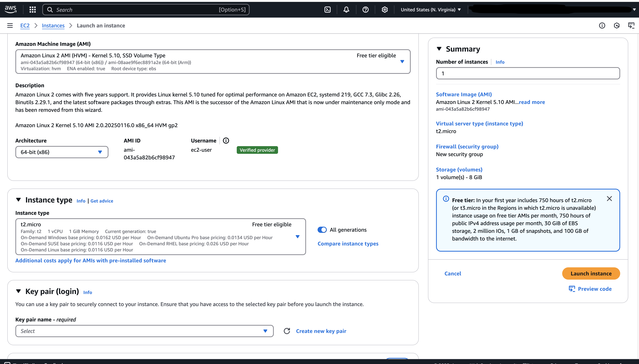This screenshot has height=364, width=639.
Task: Click the "t2.micro" value in Summary
Action: (446, 131)
